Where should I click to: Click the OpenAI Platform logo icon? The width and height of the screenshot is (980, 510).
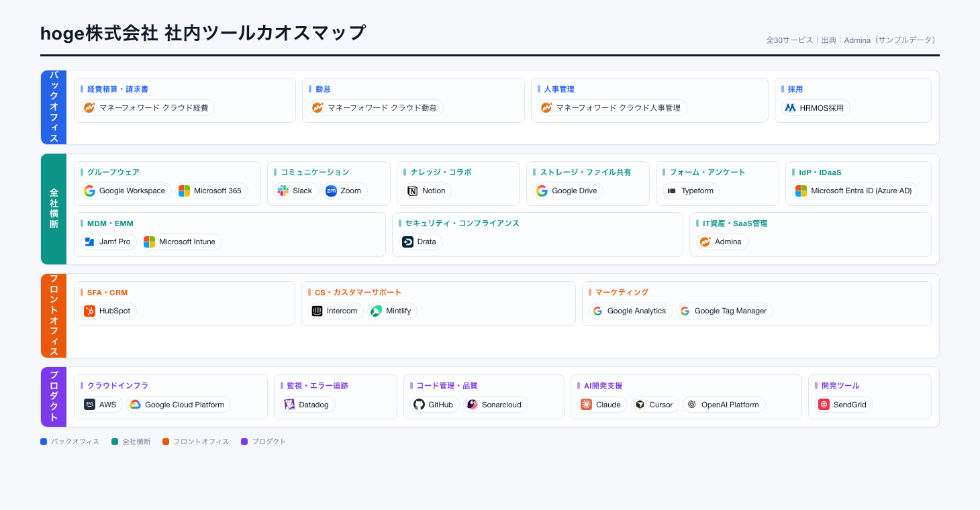[x=691, y=405]
